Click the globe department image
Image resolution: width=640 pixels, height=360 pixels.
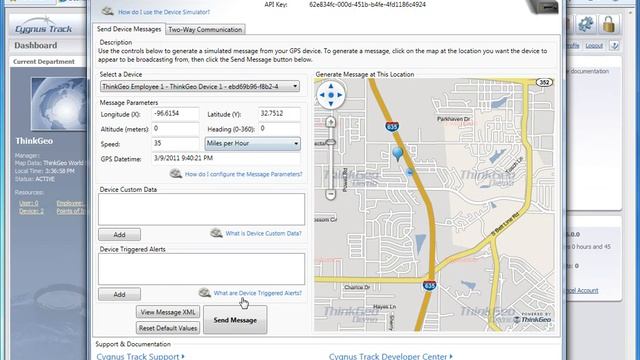pyautogui.click(x=59, y=104)
